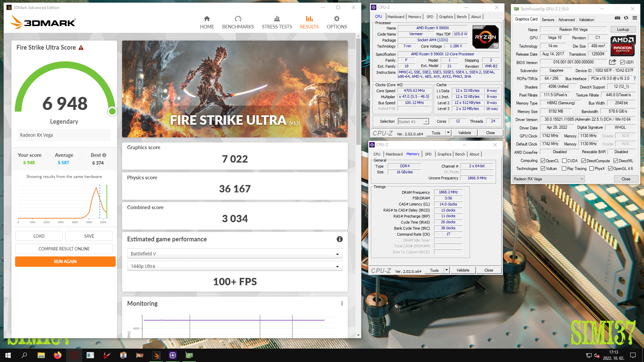Toggle DirectCompute checkbox
The height and width of the screenshot is (362, 644).
[583, 161]
